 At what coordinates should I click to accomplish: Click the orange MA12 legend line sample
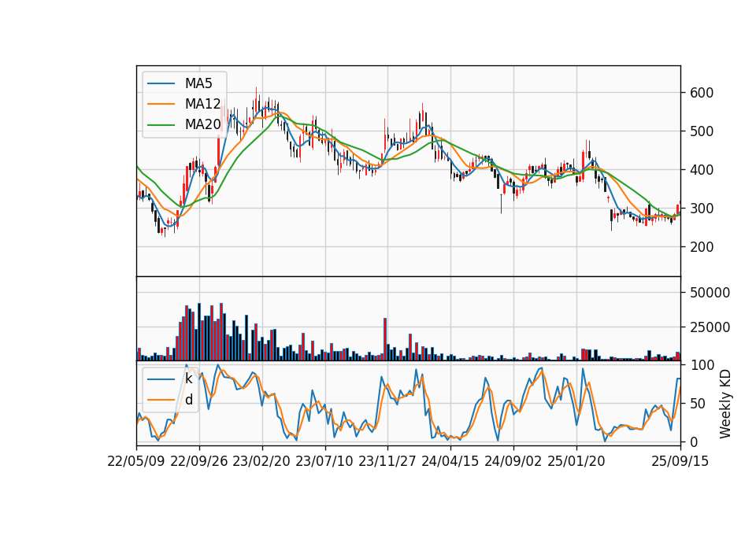(x=161, y=104)
